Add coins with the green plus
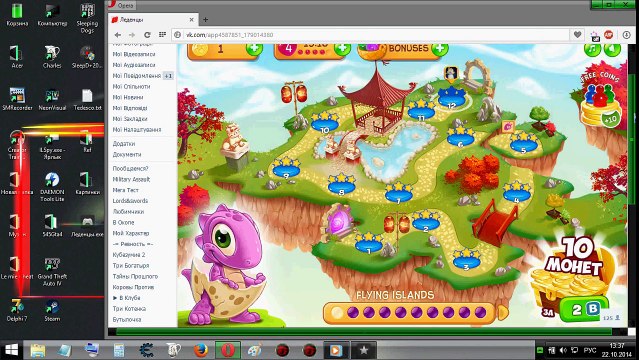This screenshot has width=639, height=360. pos(254,49)
